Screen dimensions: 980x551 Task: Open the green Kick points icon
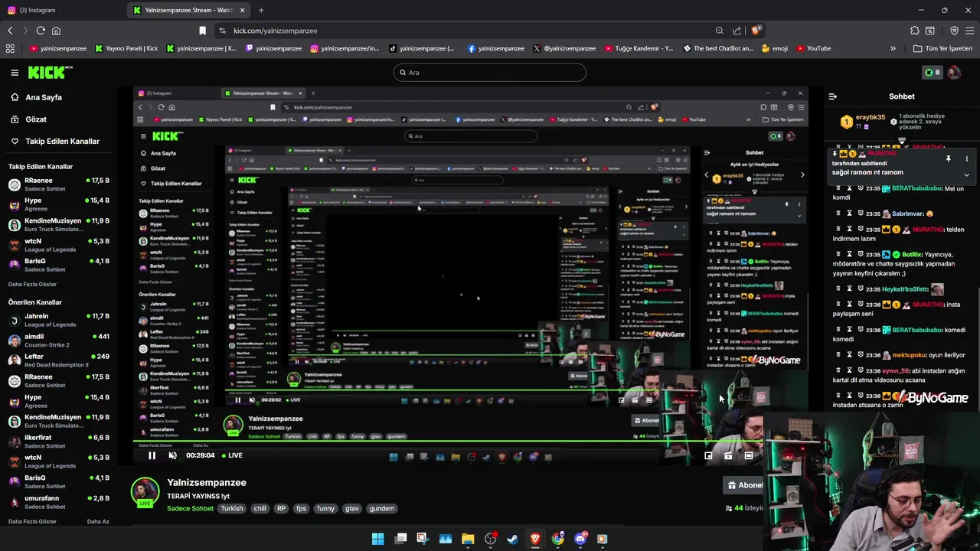point(932,73)
